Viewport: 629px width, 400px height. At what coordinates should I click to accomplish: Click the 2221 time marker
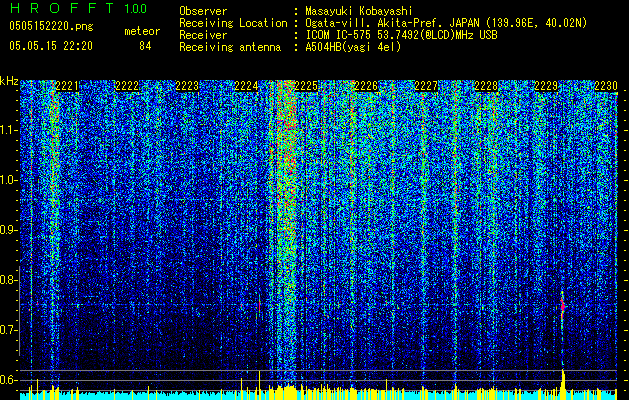pos(67,86)
